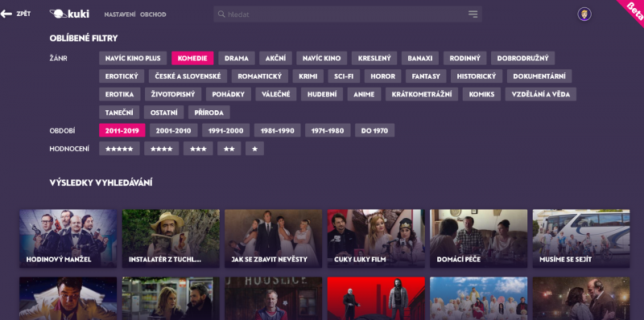
Task: Filter by one-star rating
Action: pyautogui.click(x=254, y=149)
